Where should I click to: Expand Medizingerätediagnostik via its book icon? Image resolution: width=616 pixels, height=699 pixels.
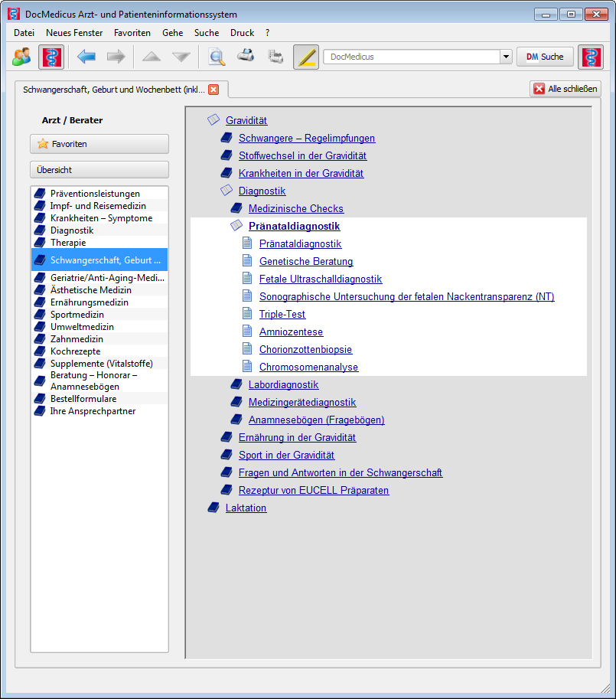pyautogui.click(x=236, y=402)
